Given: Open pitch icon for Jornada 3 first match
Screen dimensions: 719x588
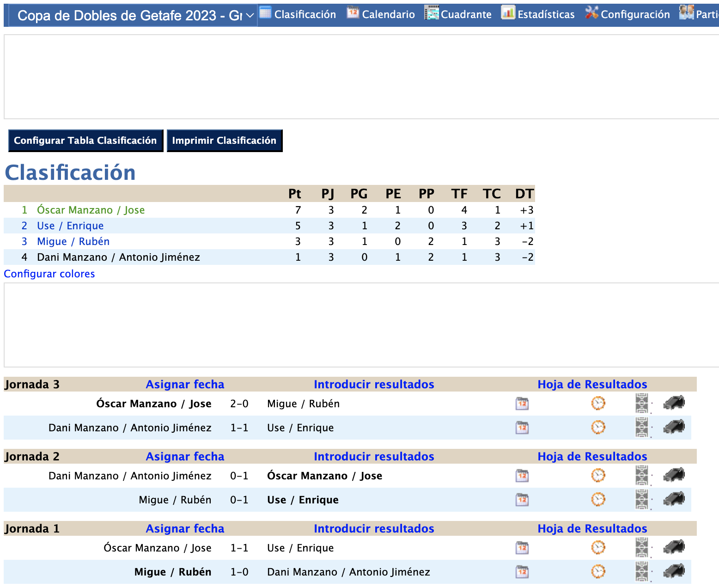Looking at the screenshot, I should [x=642, y=404].
